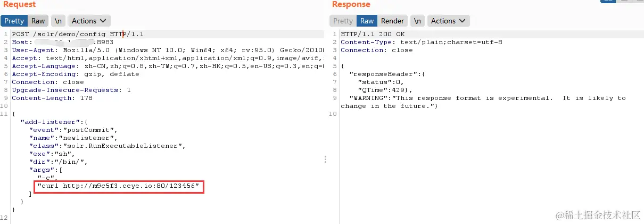
Task: Open the Request pane Actions dropdown
Action: tap(89, 21)
